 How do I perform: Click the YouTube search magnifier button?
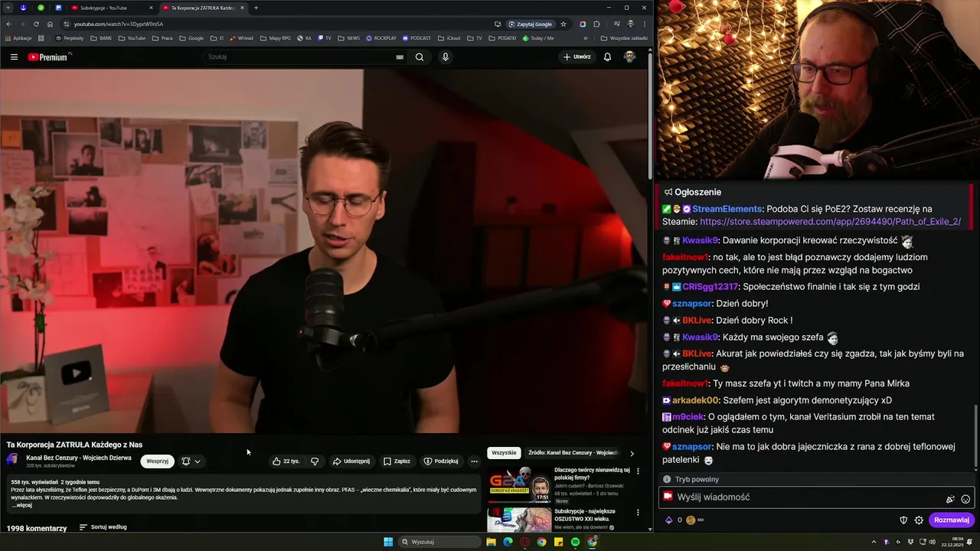[420, 57]
